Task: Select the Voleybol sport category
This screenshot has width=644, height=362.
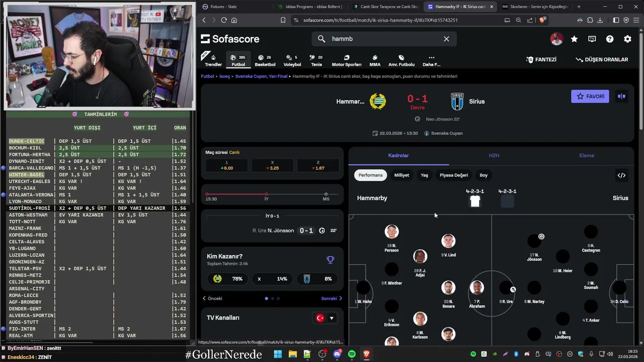Action: tap(292, 60)
